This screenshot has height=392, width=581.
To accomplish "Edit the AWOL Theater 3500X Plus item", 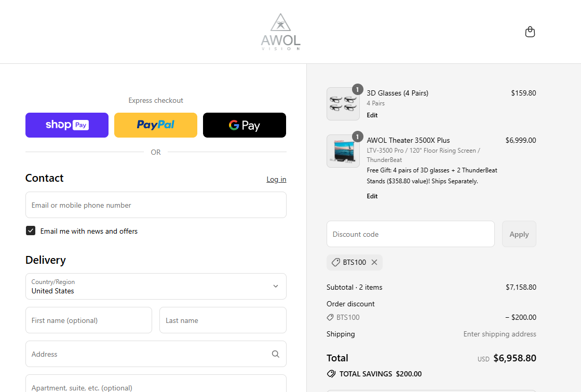I will 372,196.
